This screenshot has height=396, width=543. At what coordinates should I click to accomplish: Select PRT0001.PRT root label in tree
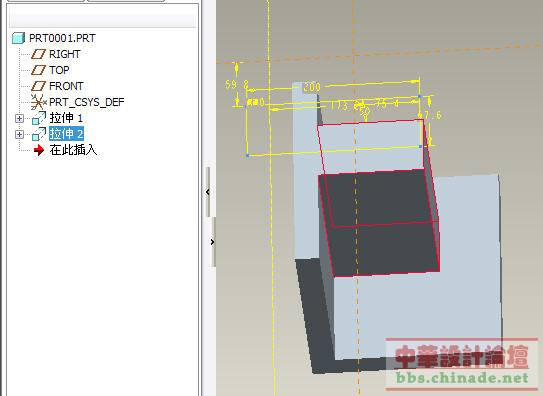(x=62, y=38)
